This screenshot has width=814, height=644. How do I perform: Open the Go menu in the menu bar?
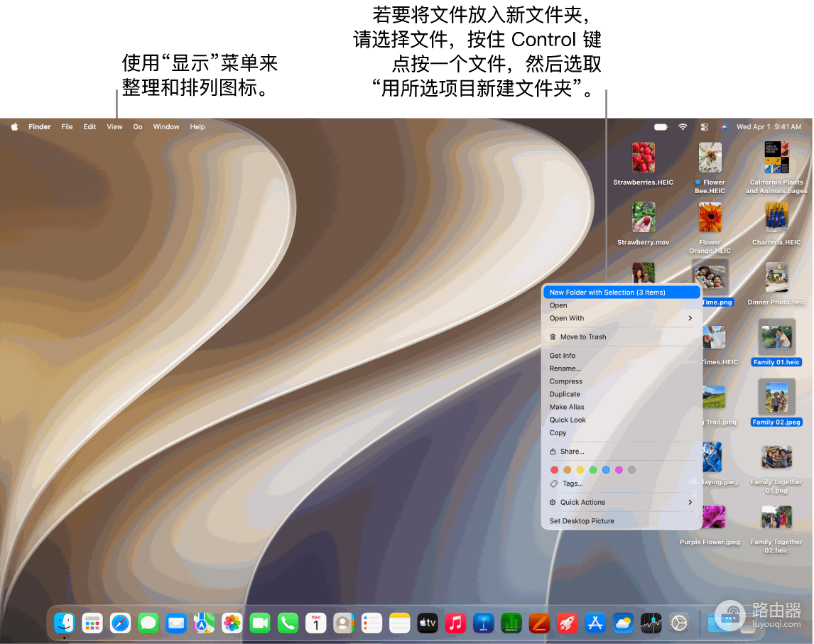click(x=138, y=126)
